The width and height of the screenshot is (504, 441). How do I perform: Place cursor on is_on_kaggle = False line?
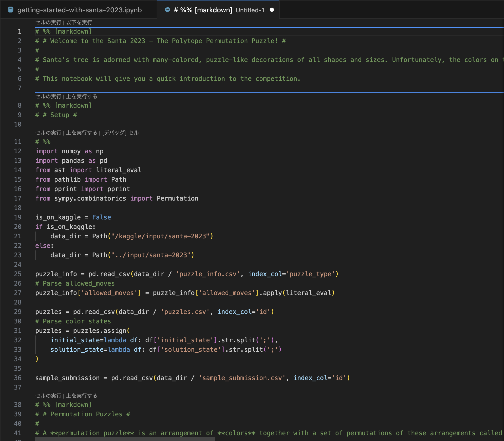74,217
